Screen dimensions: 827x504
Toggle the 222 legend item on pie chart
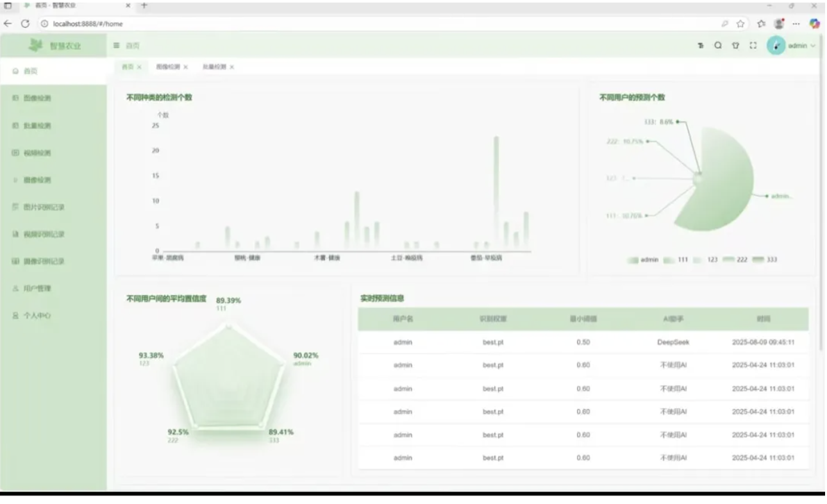click(735, 260)
